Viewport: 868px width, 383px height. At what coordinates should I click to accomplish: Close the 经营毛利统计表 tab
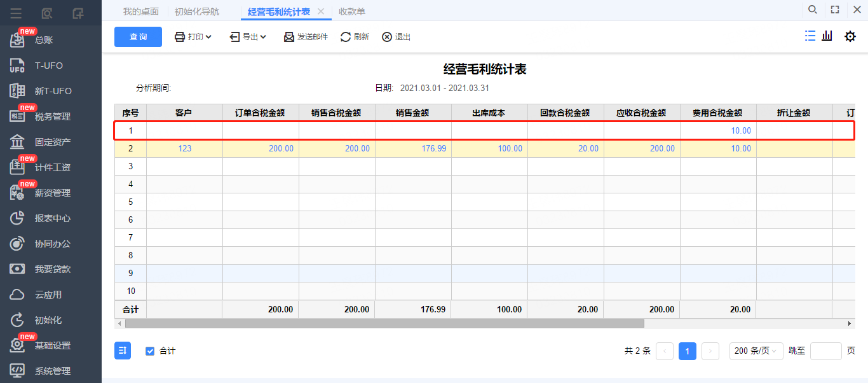coord(321,11)
